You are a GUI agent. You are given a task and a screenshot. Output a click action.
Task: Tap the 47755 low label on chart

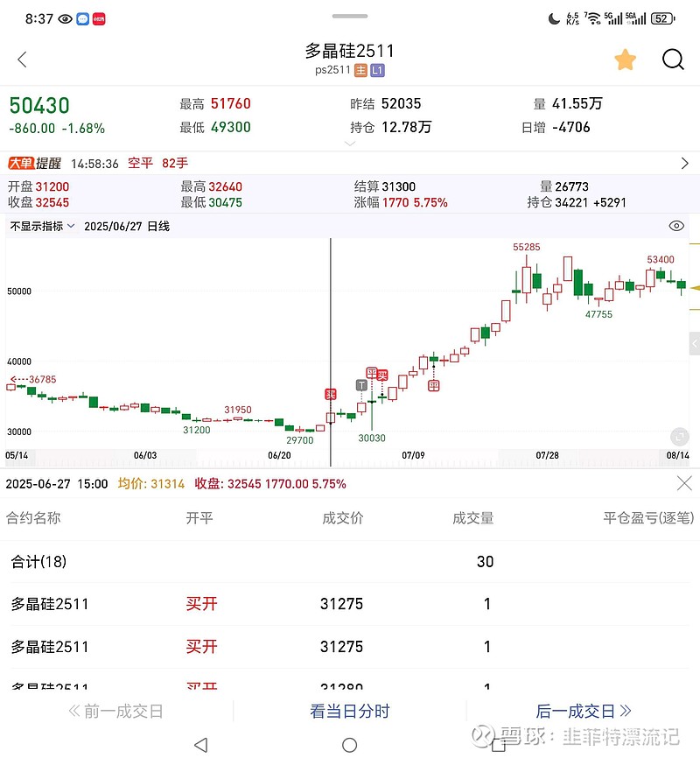point(598,314)
